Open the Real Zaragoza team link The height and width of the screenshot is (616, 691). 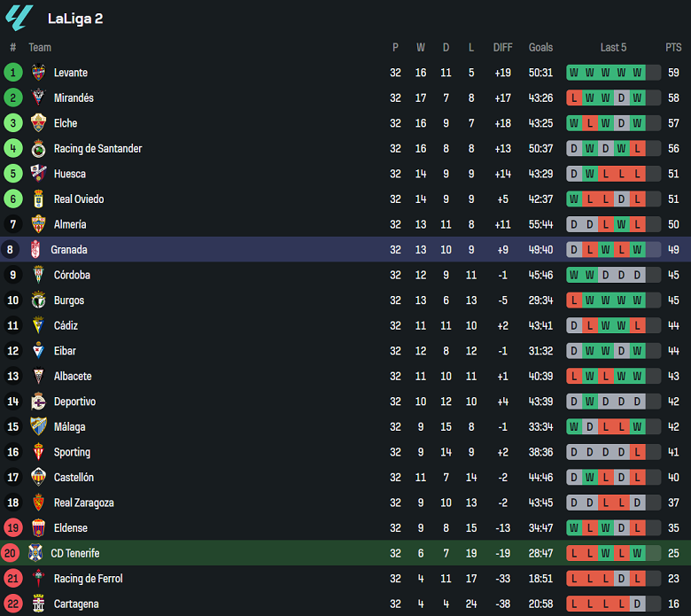(x=83, y=503)
